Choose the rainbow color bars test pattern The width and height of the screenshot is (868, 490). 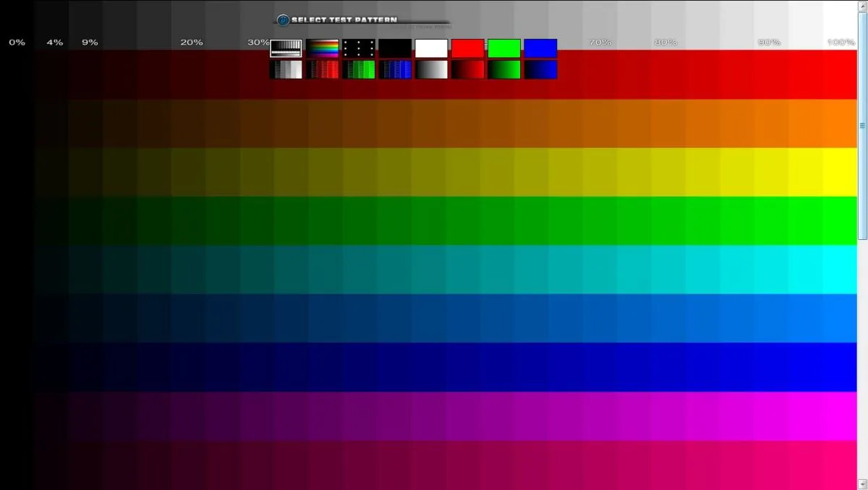[x=323, y=48]
